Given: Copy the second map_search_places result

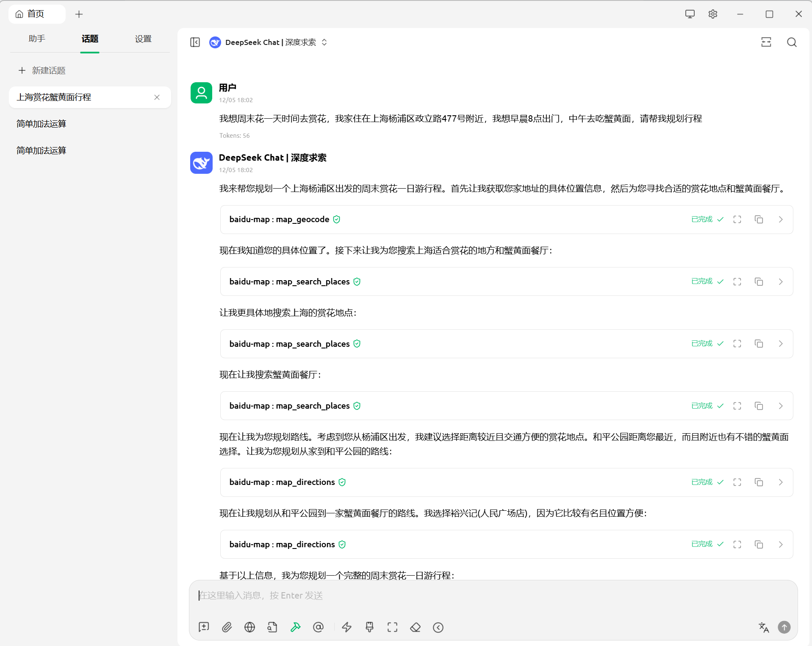Looking at the screenshot, I should tap(759, 344).
